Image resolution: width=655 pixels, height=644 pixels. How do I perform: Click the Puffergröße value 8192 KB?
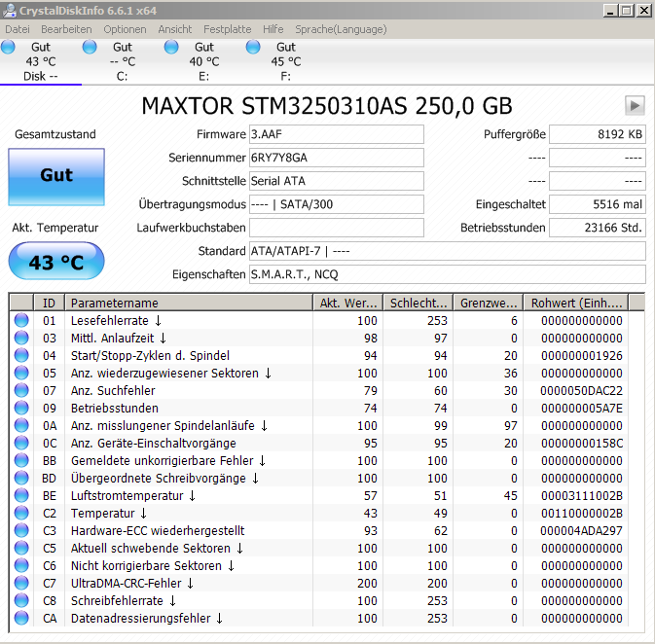(598, 134)
